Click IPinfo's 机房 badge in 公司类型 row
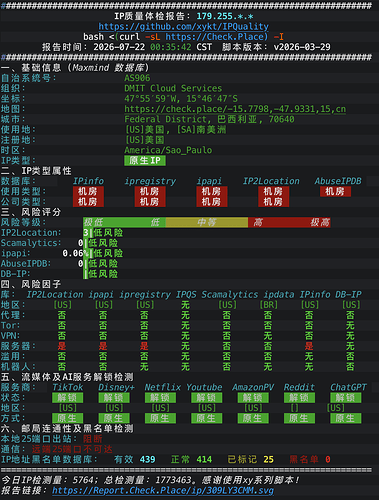The image size is (379, 500). click(88, 202)
